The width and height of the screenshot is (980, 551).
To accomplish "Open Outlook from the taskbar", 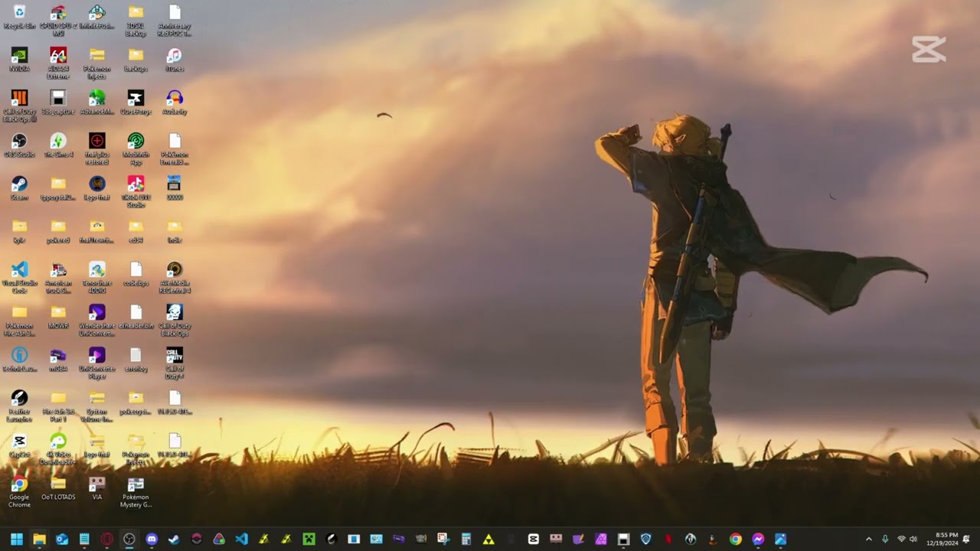I will (62, 539).
